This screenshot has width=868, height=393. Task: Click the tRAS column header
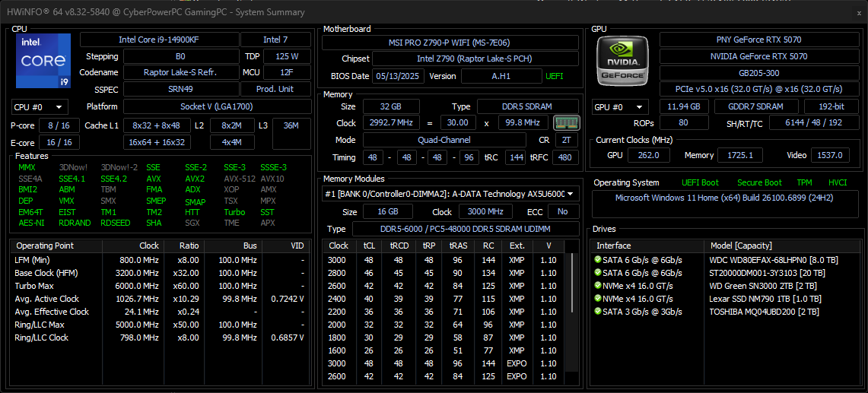click(457, 246)
